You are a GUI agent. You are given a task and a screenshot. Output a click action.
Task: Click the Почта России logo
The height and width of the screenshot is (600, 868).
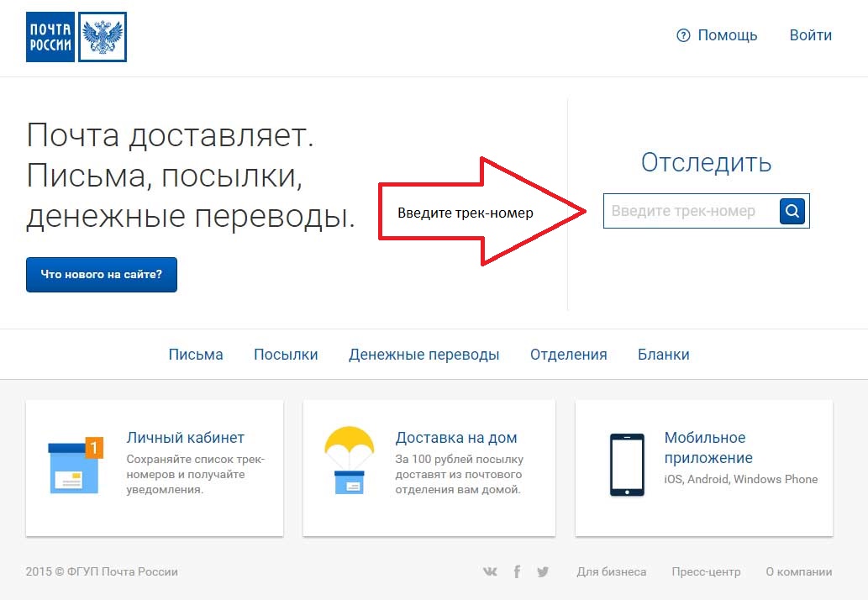tap(50, 35)
